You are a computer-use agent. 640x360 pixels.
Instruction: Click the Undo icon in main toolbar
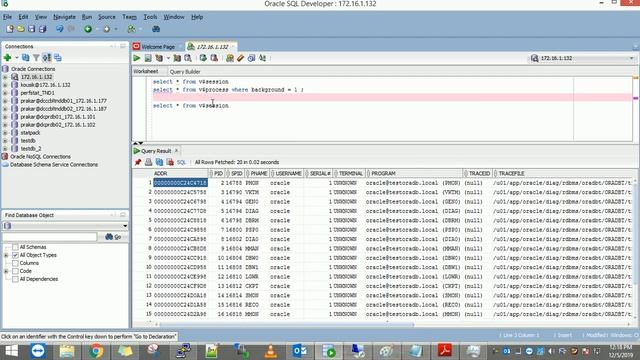[x=60, y=29]
